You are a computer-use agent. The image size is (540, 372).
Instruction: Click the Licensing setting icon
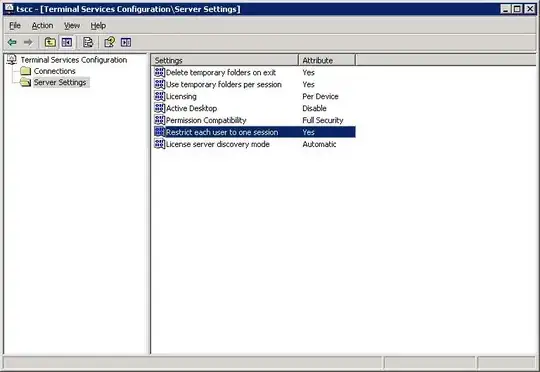159,96
